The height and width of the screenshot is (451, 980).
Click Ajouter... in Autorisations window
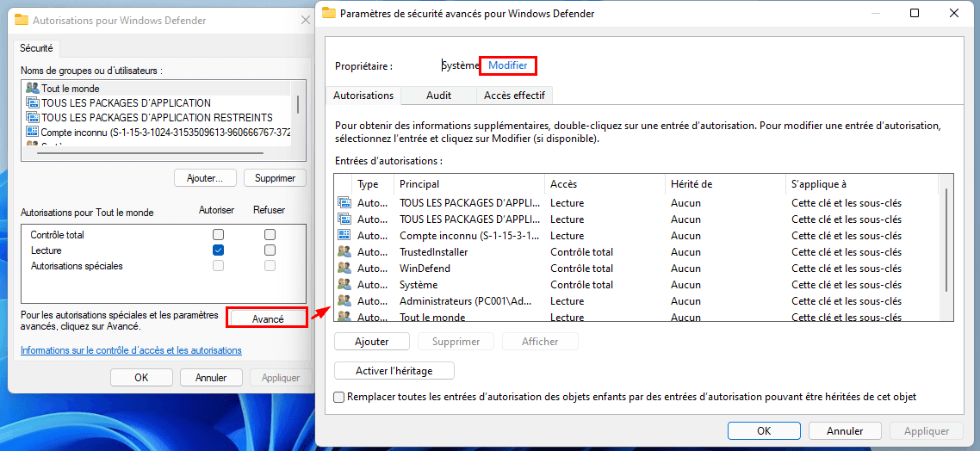[205, 178]
